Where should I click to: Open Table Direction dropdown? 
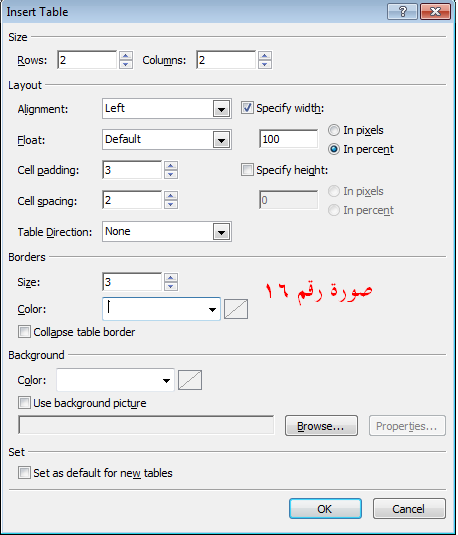(x=221, y=232)
